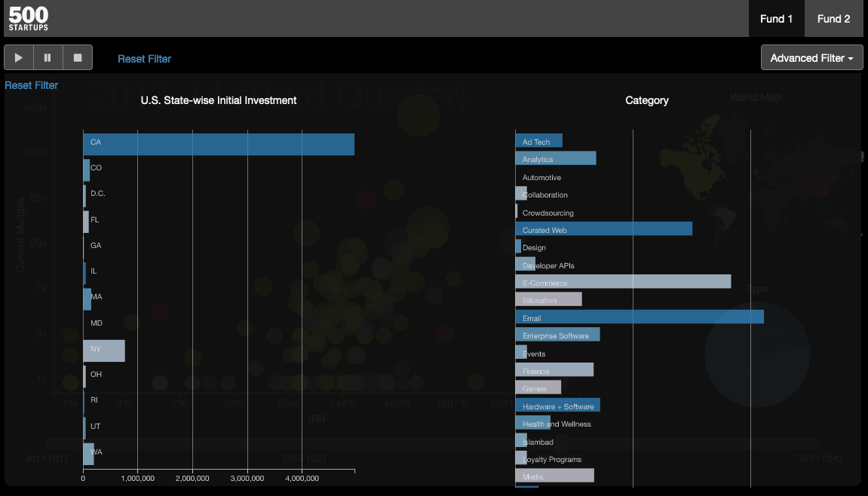Select the CA state bar
The image size is (868, 496).
click(219, 144)
